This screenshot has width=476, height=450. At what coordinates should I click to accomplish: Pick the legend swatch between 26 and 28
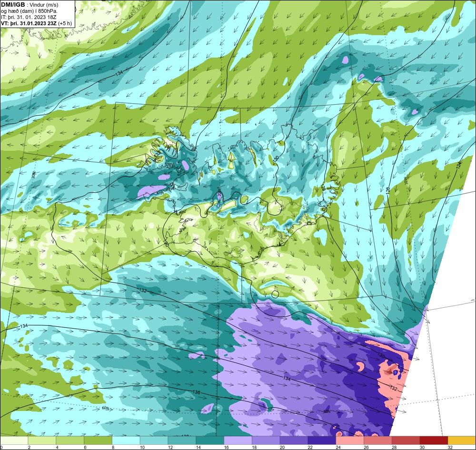(377, 440)
